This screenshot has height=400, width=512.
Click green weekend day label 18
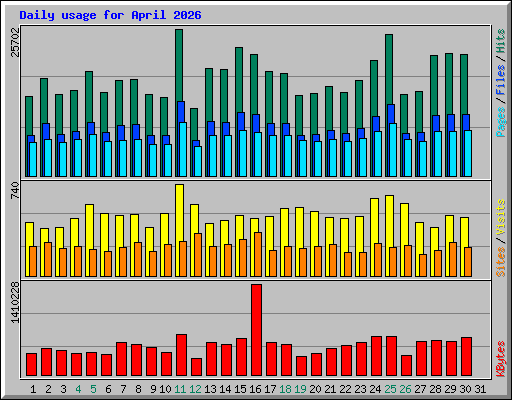pos(285,389)
